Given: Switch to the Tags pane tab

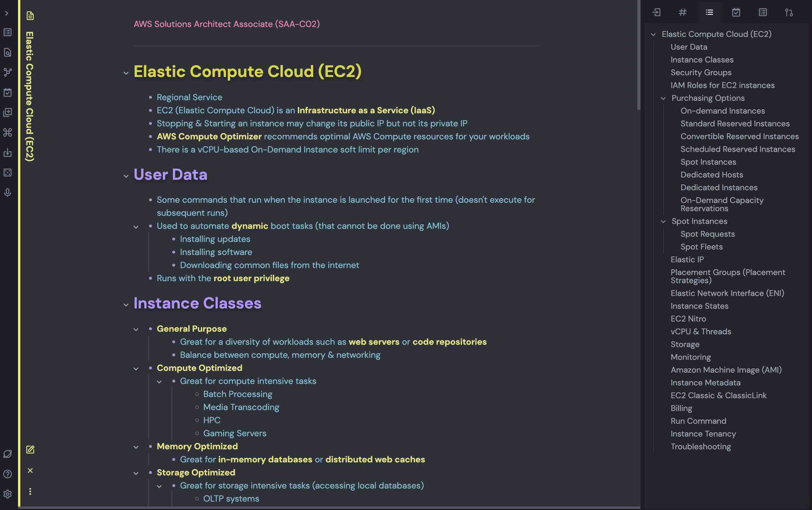Looking at the screenshot, I should 682,12.
